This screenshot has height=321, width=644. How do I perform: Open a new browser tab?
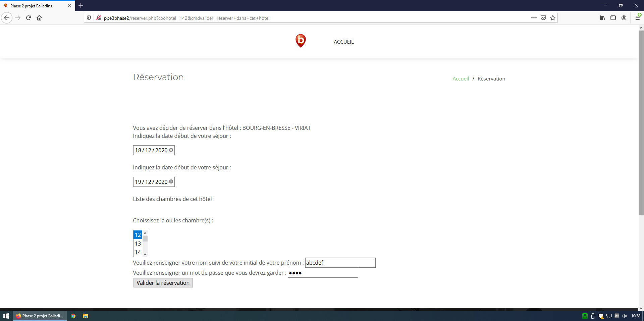pos(81,6)
